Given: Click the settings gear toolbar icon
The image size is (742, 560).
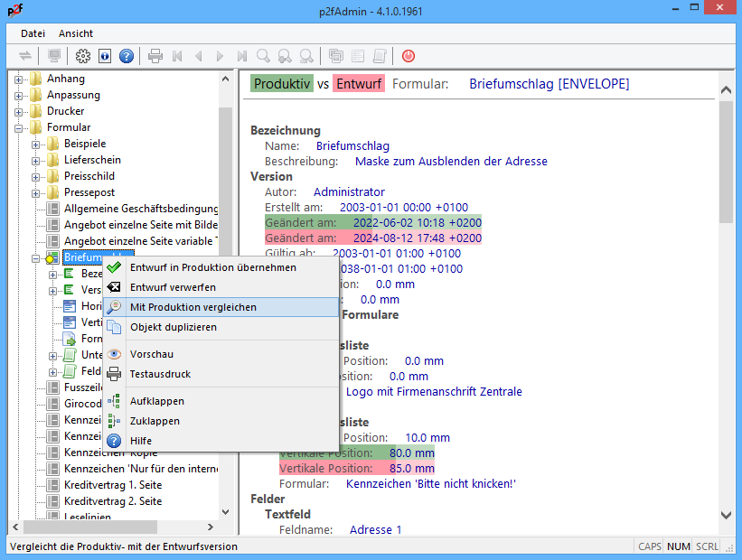Looking at the screenshot, I should coord(83,56).
